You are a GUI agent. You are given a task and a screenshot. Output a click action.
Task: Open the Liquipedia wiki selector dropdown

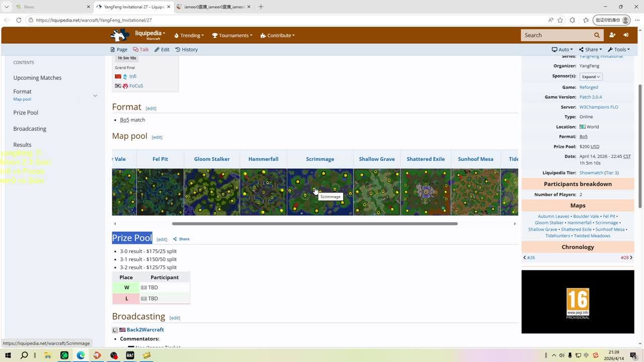(x=150, y=35)
